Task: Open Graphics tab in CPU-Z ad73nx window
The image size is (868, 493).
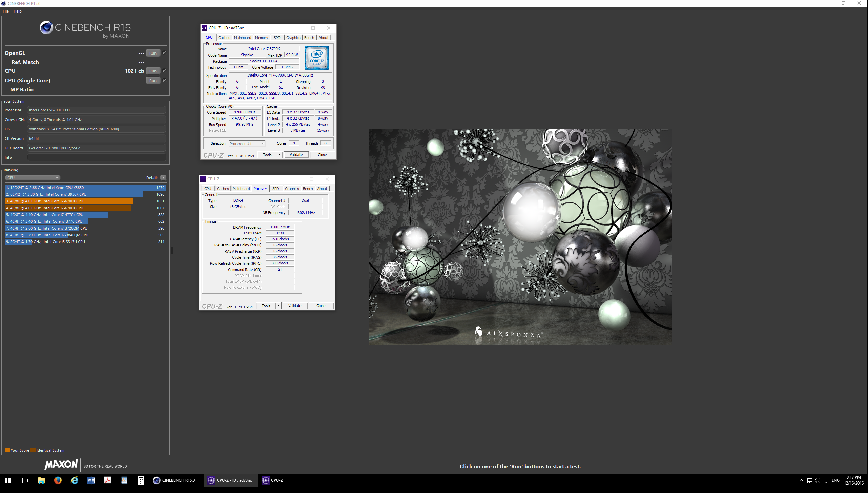Action: [293, 38]
